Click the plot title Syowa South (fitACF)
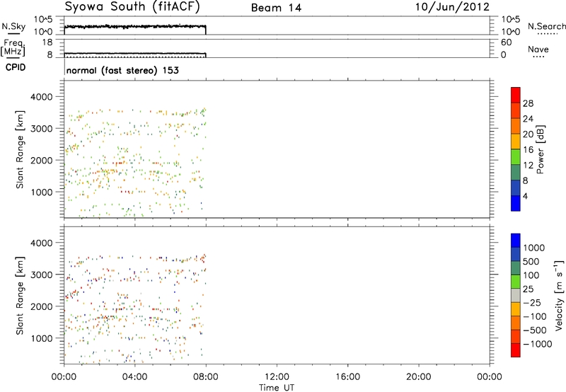566x392 pixels. 132,7
